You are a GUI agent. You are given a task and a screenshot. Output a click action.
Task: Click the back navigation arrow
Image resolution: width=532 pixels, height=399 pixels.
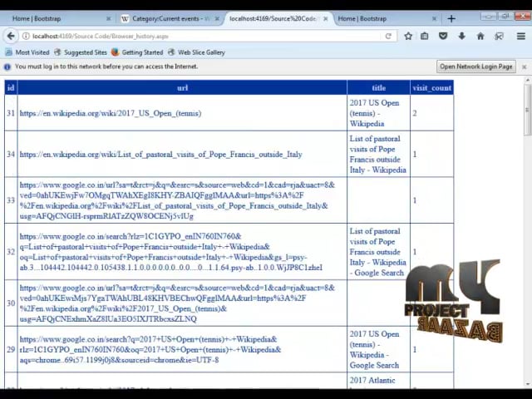click(11, 36)
